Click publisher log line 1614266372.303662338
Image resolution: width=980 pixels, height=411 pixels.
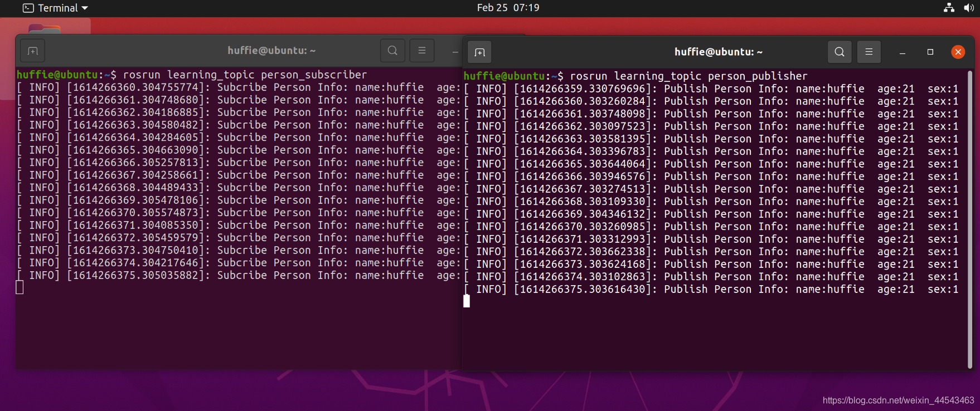[711, 252]
